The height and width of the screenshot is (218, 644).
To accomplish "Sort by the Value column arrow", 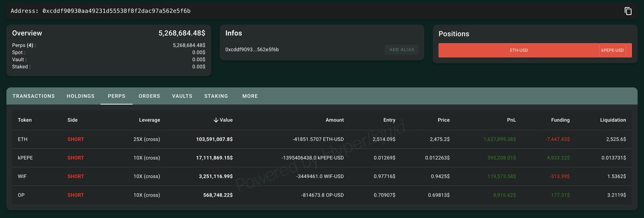I will (216, 120).
